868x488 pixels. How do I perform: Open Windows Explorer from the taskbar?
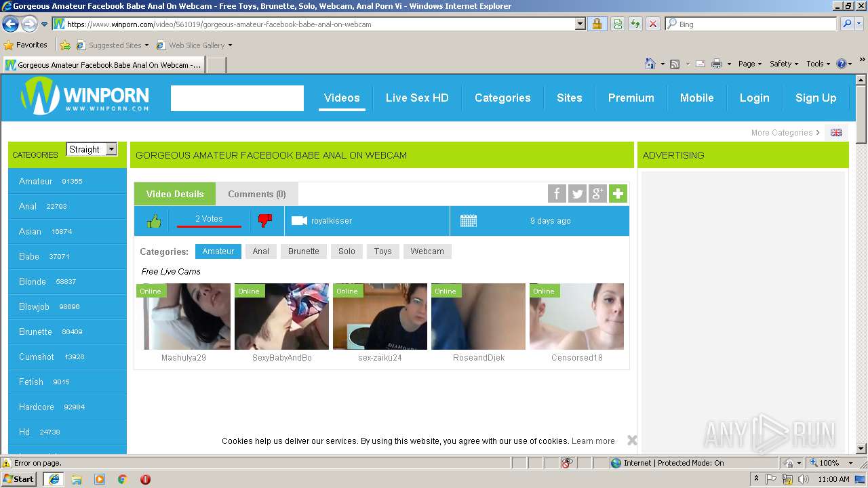tap(77, 479)
